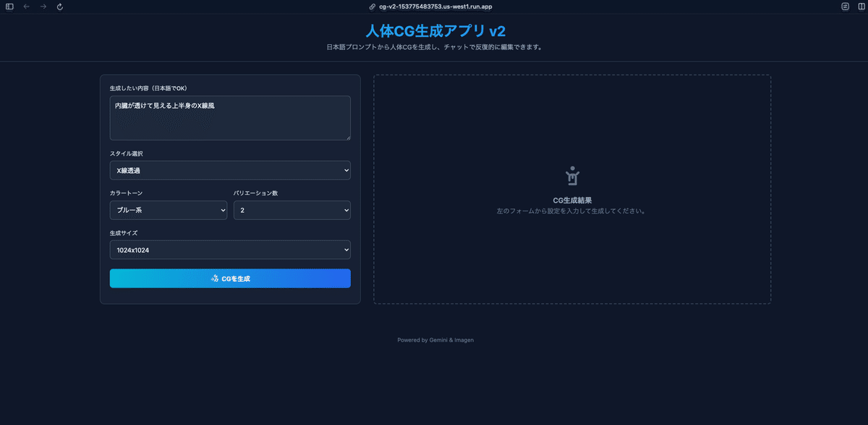Click the CGを生成 button
This screenshot has height=425, width=868.
coord(230,279)
